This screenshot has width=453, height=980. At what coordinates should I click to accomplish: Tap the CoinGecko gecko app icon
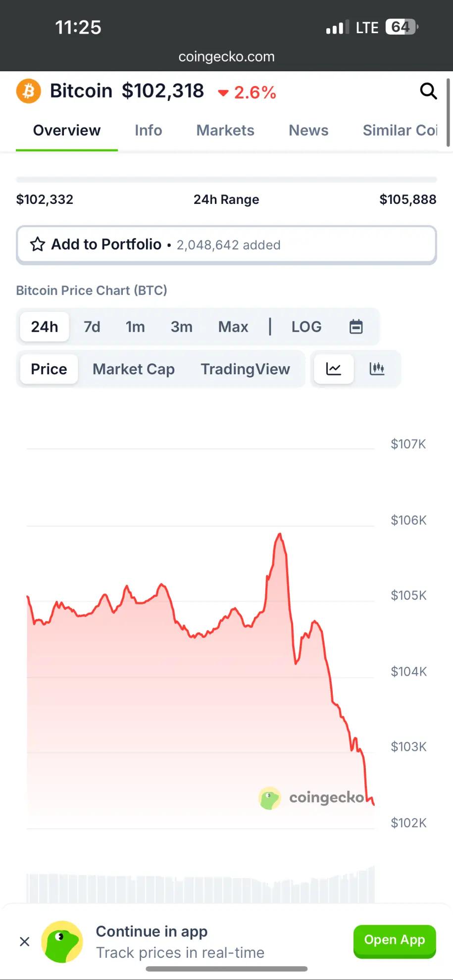coord(62,941)
